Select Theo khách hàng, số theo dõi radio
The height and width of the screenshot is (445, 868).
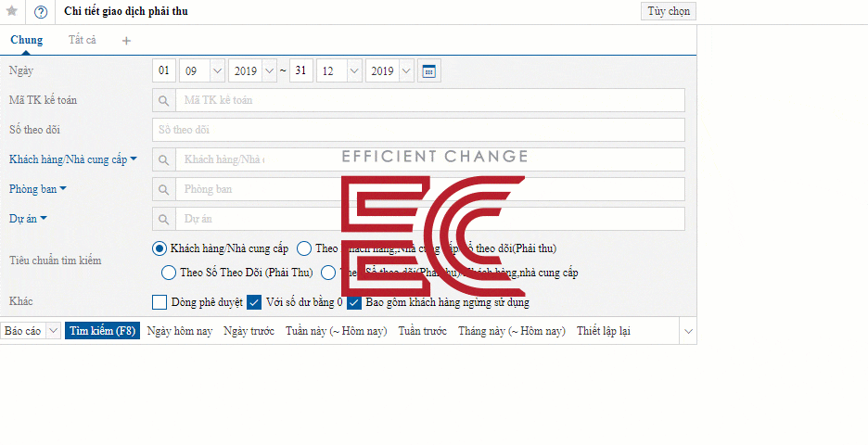(304, 249)
